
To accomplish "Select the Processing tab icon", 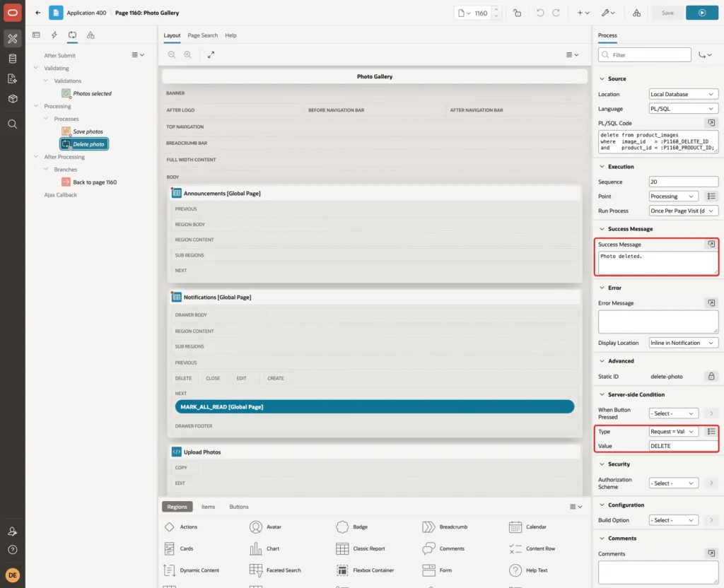I will (72, 35).
